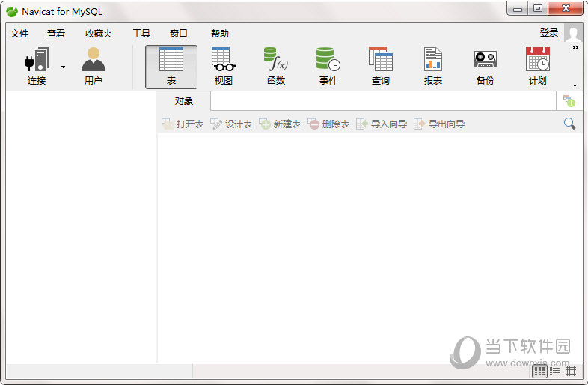The height and width of the screenshot is (385, 588).
Task: Maximize the Navicat window
Action: pyautogui.click(x=538, y=9)
